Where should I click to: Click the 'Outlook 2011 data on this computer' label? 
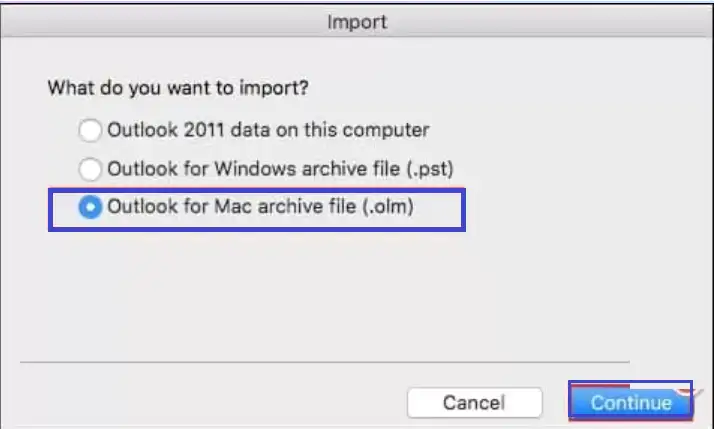(268, 130)
